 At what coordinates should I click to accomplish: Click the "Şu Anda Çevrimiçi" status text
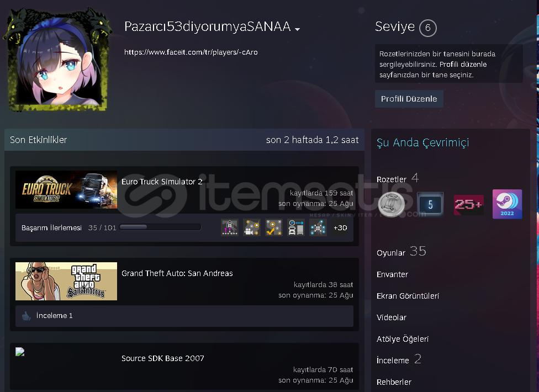point(423,142)
